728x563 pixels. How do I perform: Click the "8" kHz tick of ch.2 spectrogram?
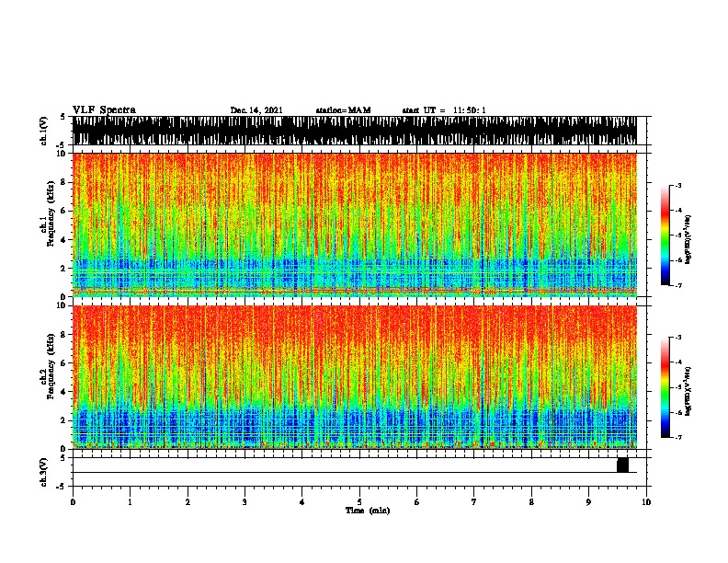pos(64,335)
